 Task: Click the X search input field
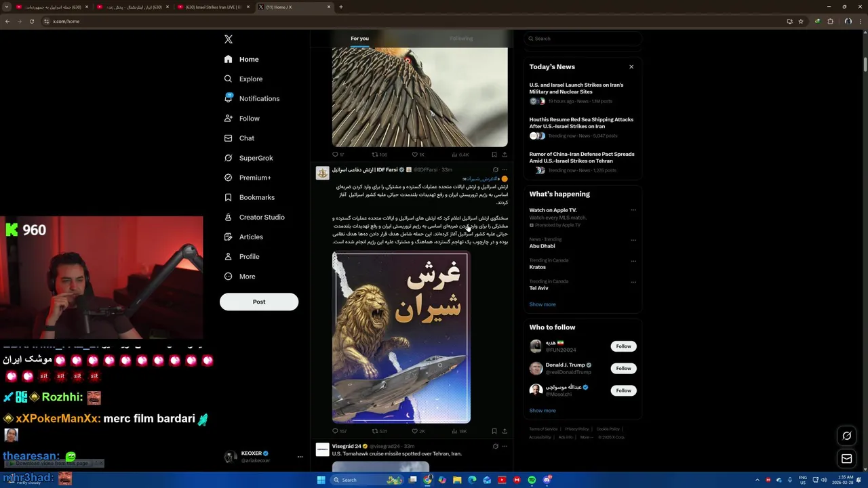pos(583,39)
